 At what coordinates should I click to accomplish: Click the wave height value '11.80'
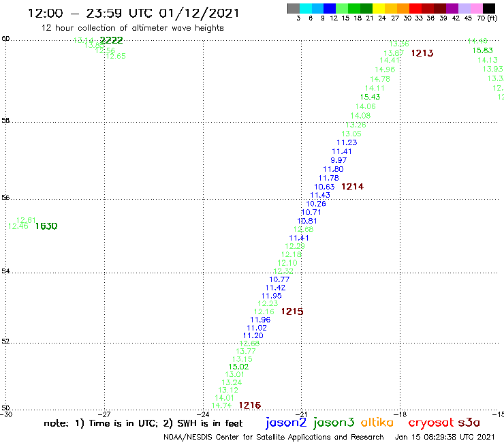(x=333, y=169)
